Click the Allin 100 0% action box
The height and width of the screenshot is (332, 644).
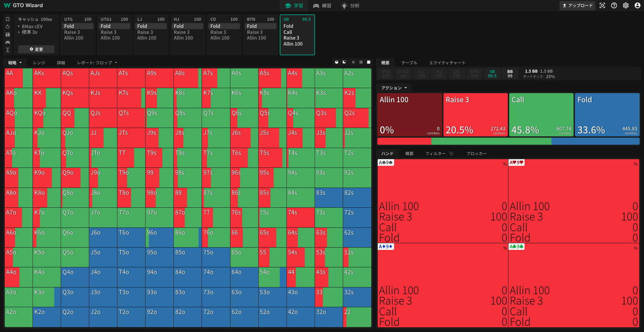click(x=410, y=115)
